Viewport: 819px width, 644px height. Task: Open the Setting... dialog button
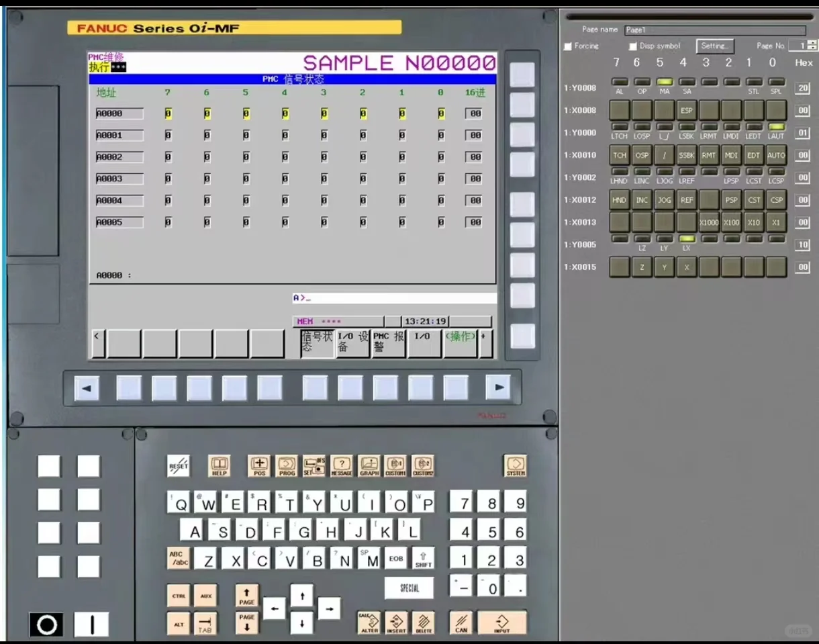(715, 46)
